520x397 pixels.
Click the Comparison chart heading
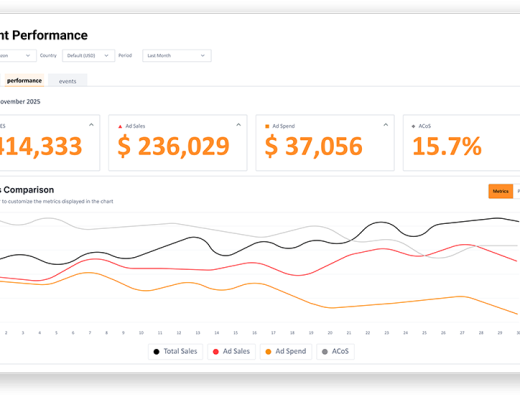[27, 190]
